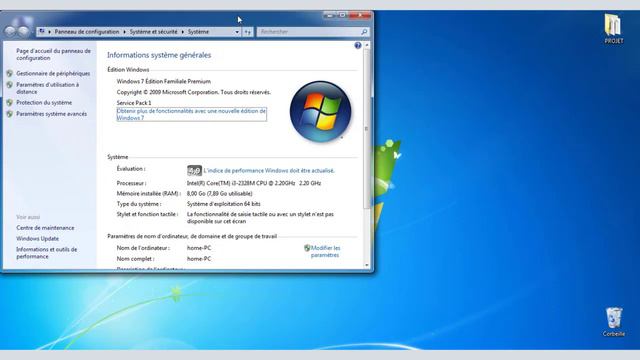Click the Informations système générales heading
The width and height of the screenshot is (640, 360).
159,55
